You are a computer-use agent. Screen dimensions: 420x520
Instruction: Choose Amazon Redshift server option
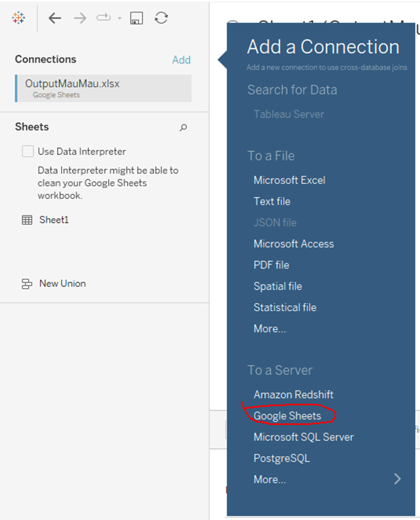pyautogui.click(x=293, y=395)
